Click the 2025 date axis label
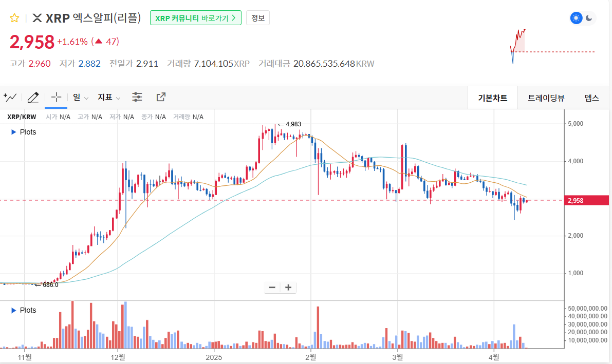This screenshot has height=364, width=612. point(214,357)
